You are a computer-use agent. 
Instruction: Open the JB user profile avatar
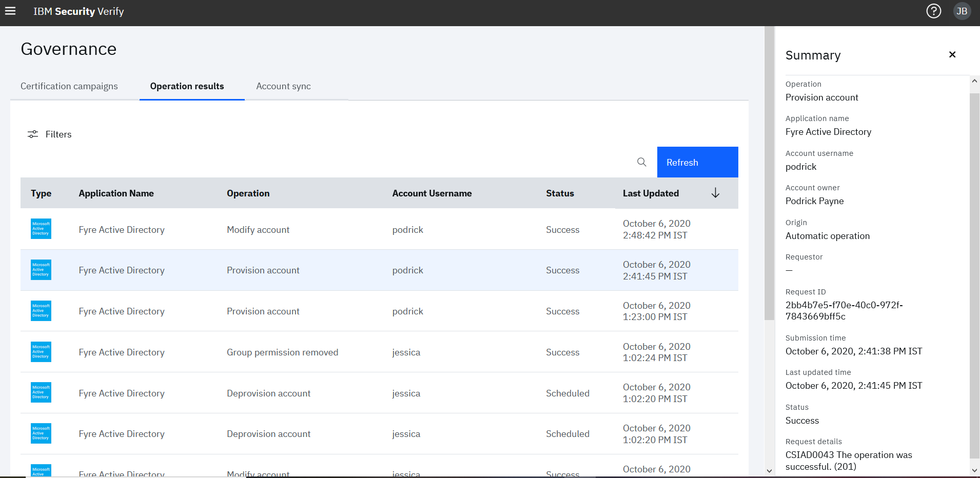point(962,11)
